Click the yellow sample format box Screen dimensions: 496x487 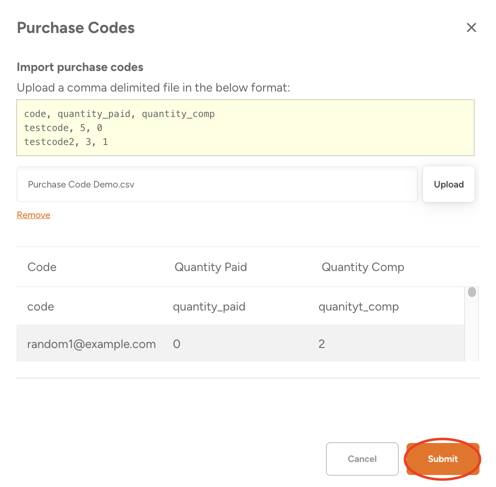(245, 127)
